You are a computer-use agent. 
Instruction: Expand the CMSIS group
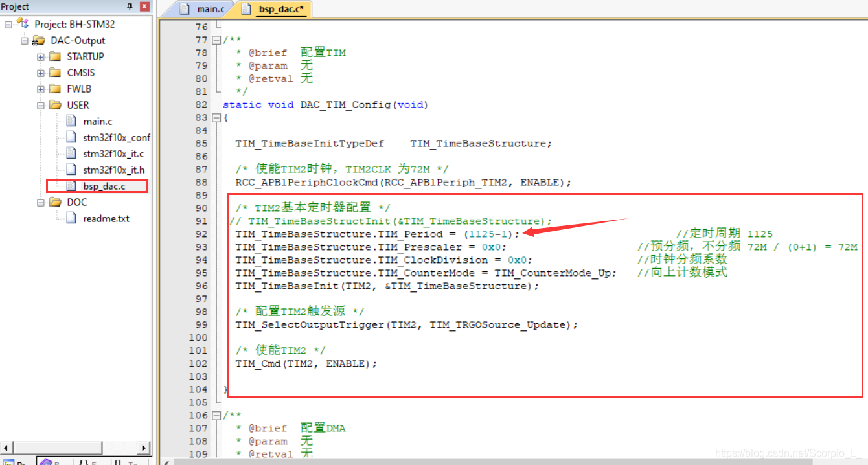point(41,73)
